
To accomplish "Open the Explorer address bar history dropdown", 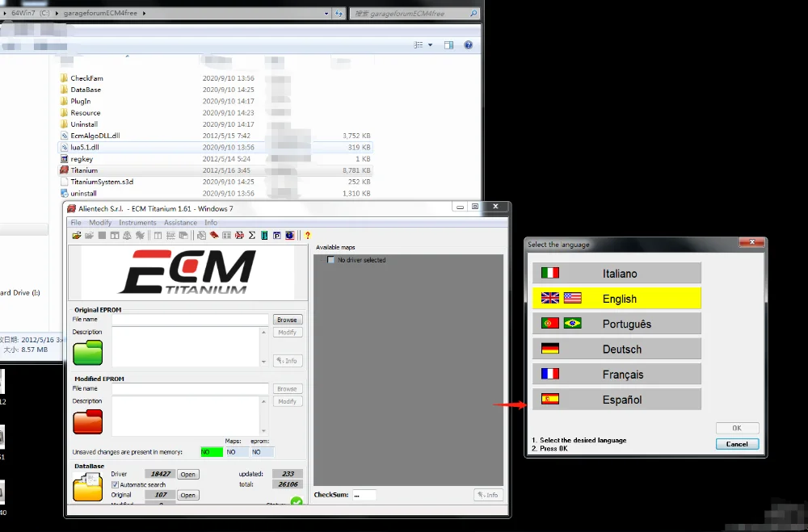I will click(326, 14).
